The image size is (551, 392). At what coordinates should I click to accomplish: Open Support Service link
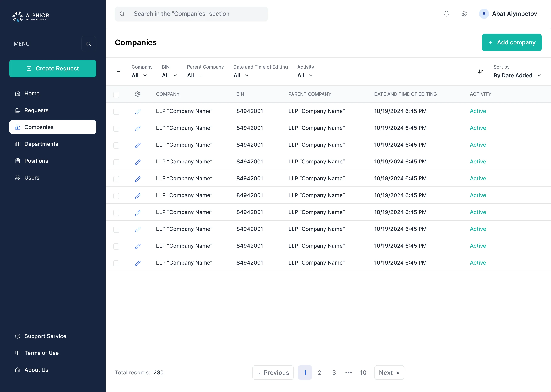[53, 336]
